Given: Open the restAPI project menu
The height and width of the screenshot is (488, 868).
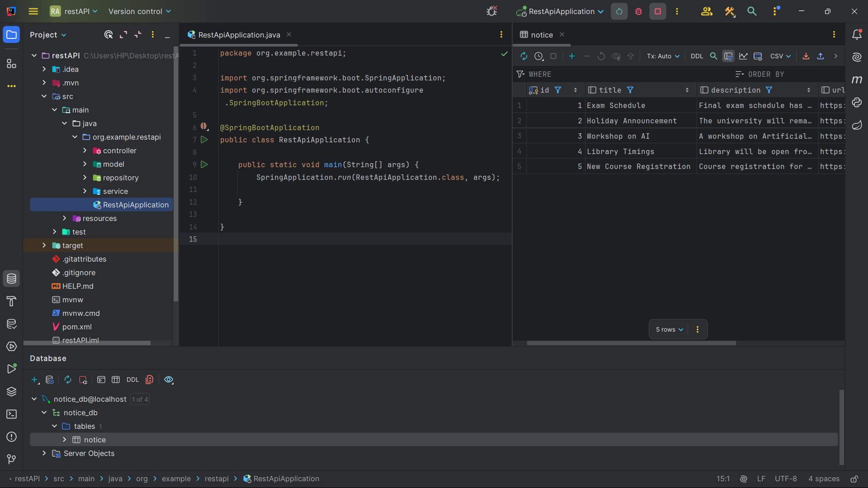Looking at the screenshot, I should [x=74, y=11].
